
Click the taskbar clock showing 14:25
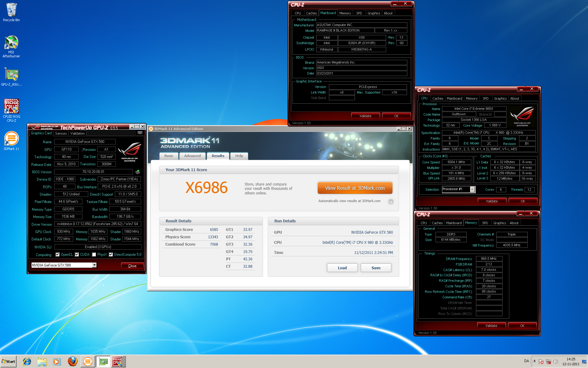click(571, 362)
